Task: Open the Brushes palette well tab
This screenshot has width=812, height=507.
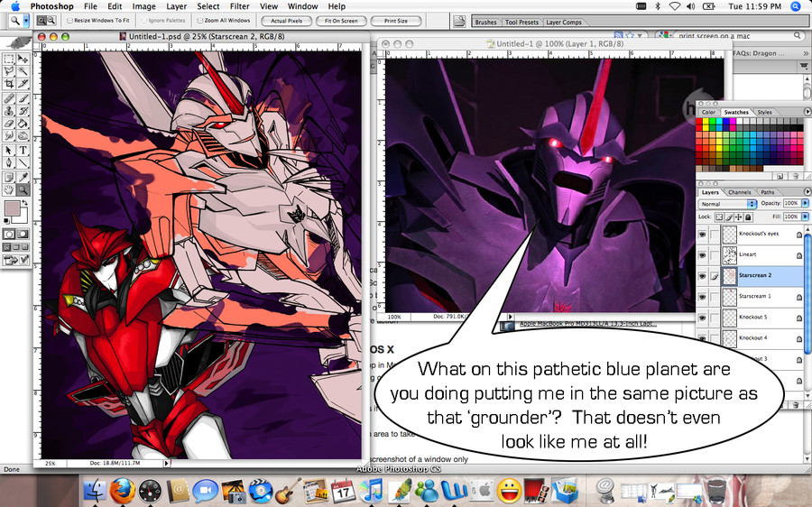Action: [x=485, y=23]
